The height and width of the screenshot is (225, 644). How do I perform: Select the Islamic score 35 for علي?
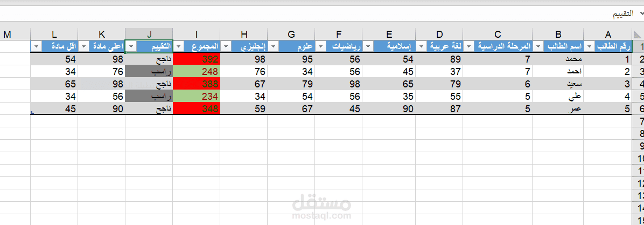[389, 97]
